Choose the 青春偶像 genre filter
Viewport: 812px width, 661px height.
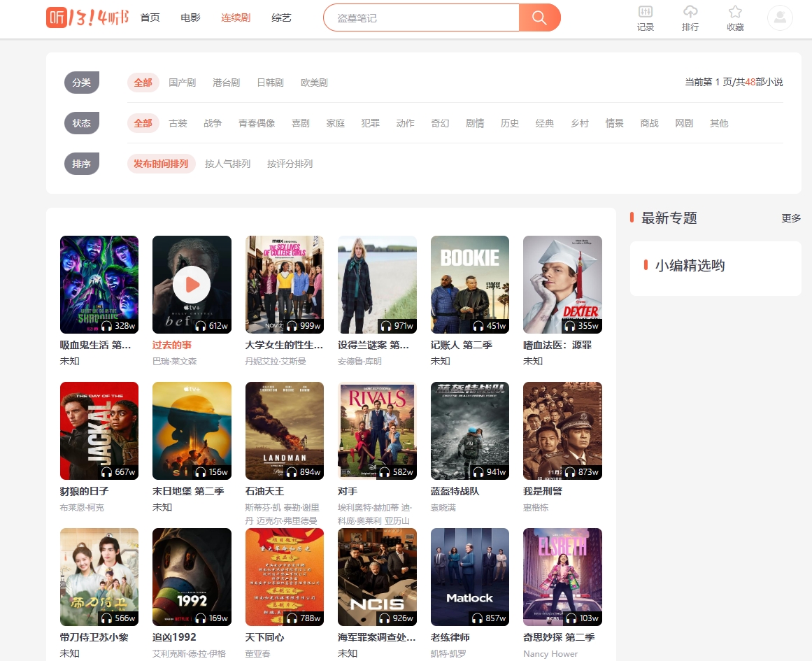coord(257,123)
